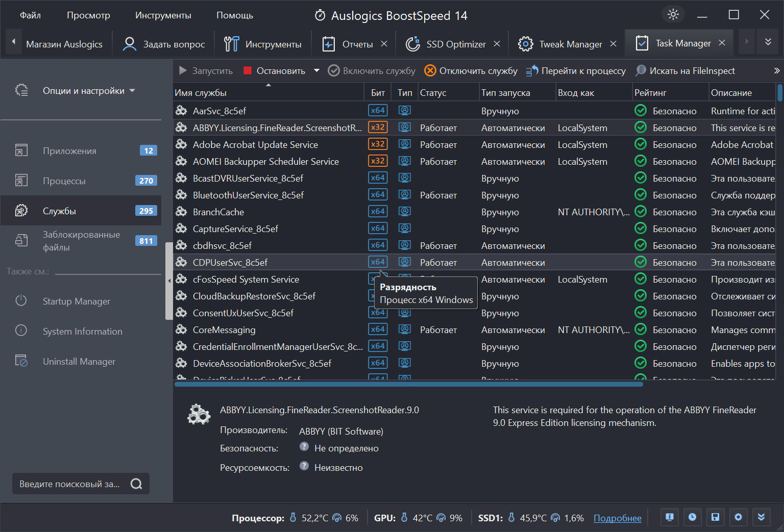
Task: Expand the status bar double-chevron button
Action: tap(761, 517)
